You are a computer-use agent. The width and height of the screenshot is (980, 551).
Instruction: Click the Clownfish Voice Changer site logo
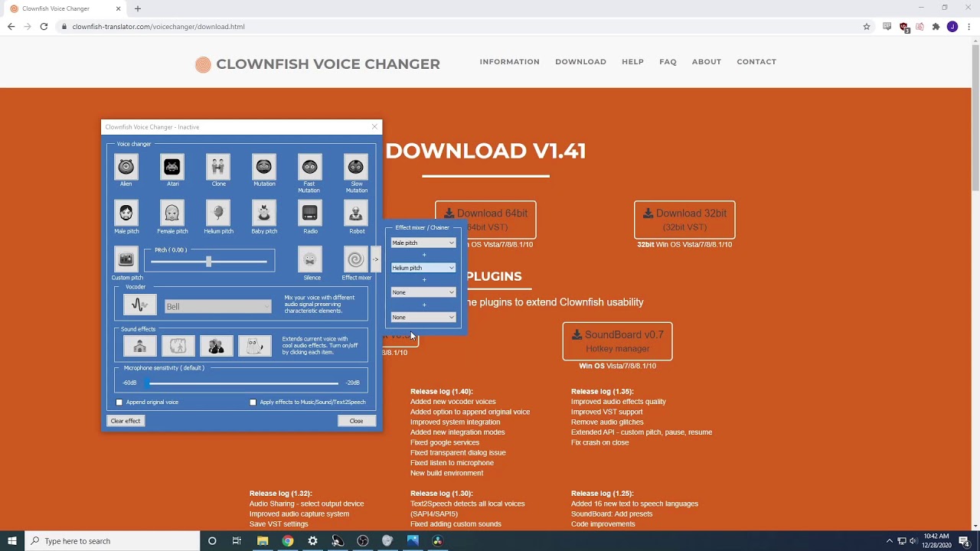318,64
